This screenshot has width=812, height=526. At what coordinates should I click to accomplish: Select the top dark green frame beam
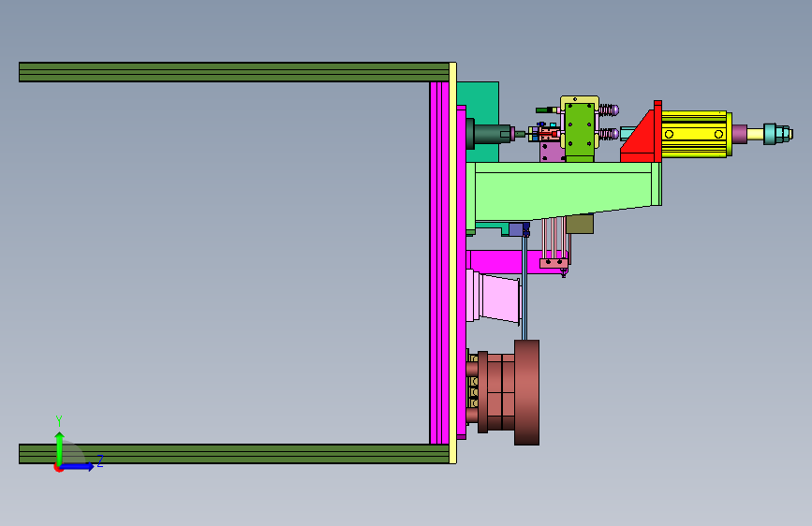234,72
